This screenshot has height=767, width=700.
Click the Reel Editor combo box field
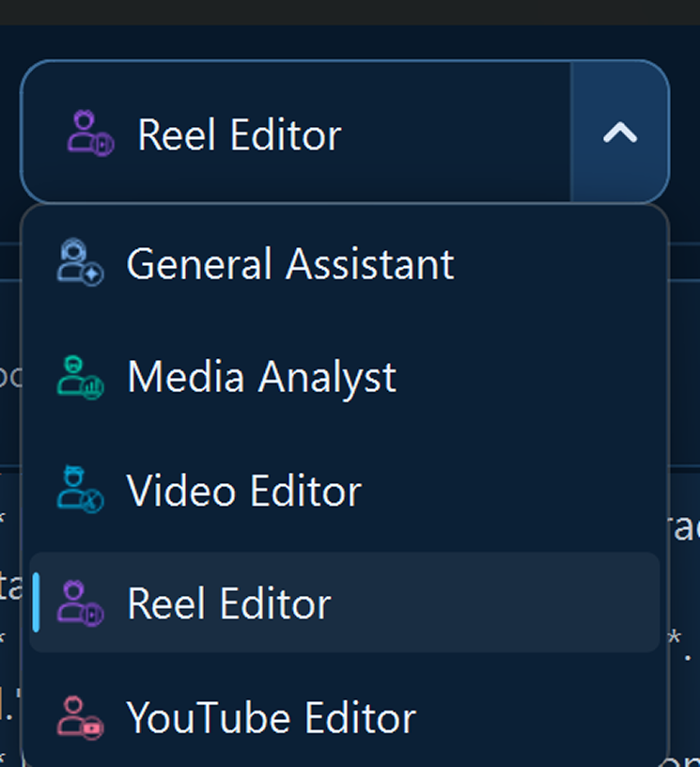pos(345,132)
